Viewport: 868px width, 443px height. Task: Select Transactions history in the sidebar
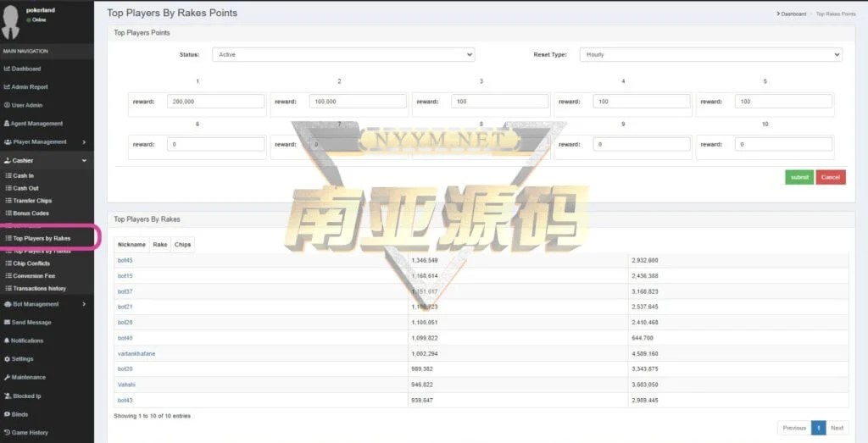click(x=39, y=288)
